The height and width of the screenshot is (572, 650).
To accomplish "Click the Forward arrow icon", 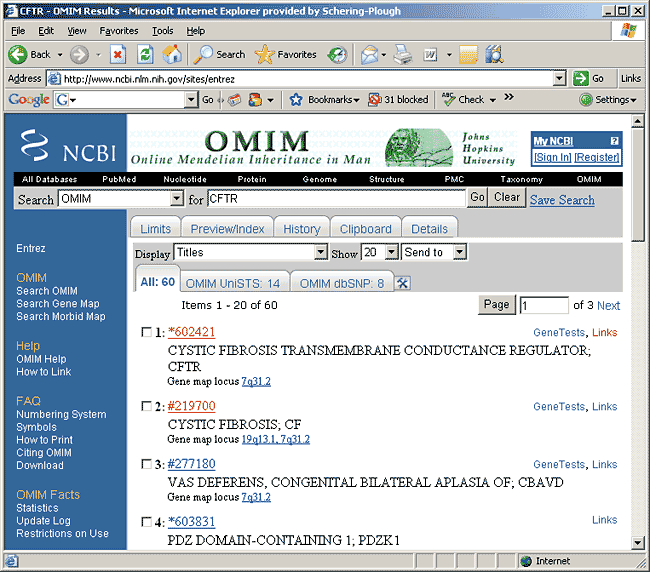I will [79, 54].
